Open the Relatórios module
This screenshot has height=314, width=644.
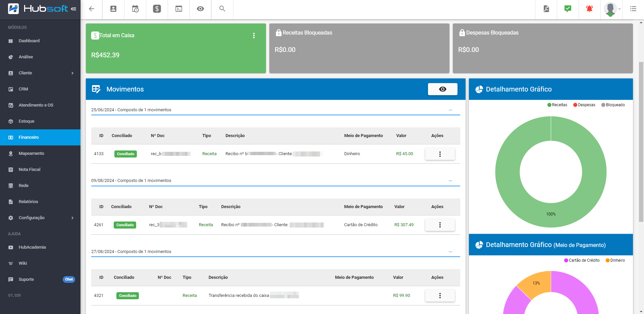(40, 202)
